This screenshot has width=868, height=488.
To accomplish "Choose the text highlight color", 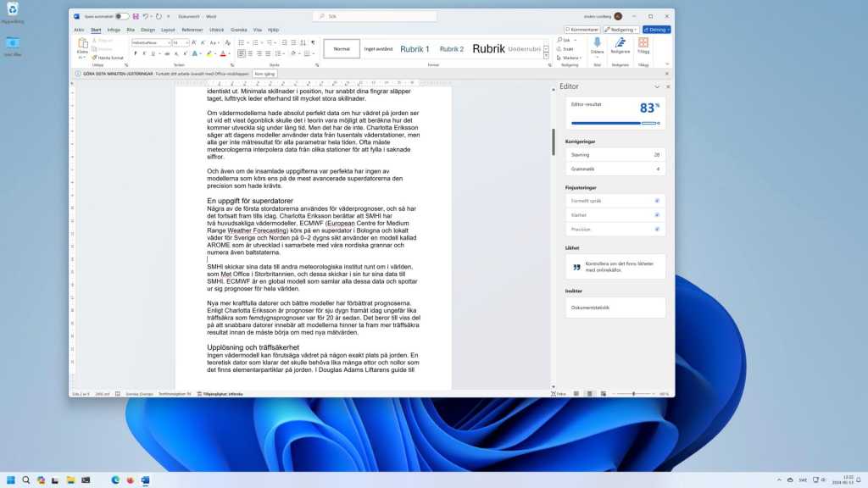I will pyautogui.click(x=209, y=53).
